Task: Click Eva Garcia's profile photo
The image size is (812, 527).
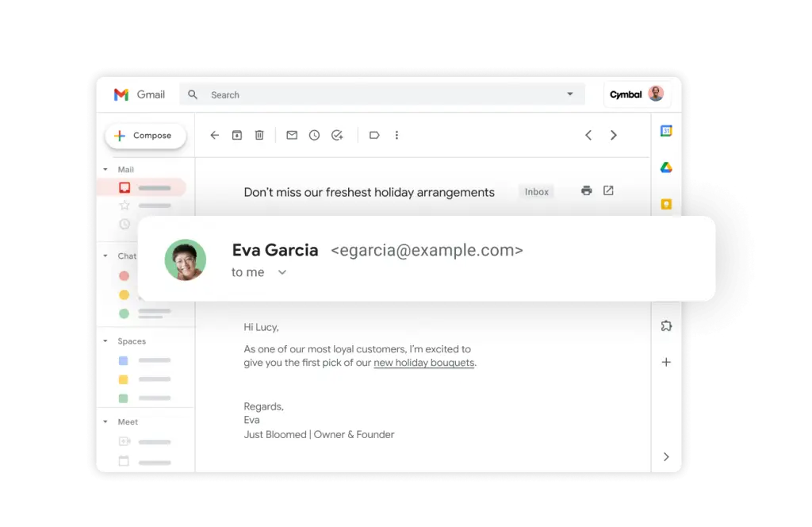Action: click(x=186, y=260)
